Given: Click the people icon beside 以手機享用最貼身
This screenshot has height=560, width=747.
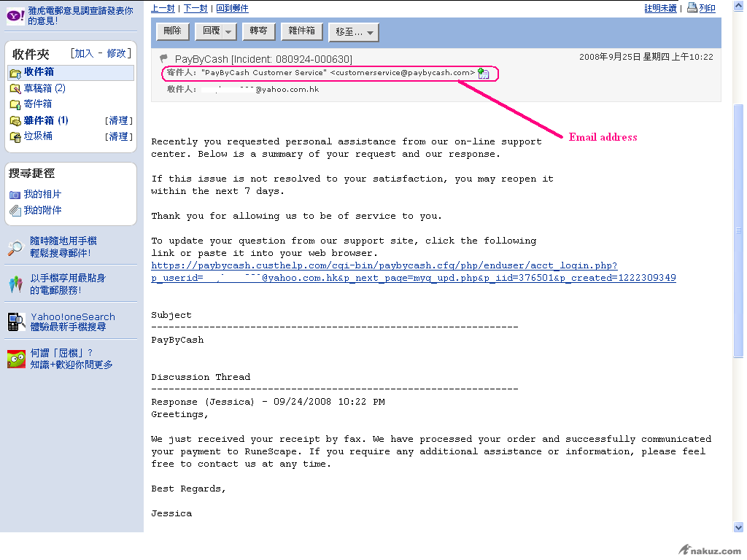Looking at the screenshot, I should click(16, 284).
